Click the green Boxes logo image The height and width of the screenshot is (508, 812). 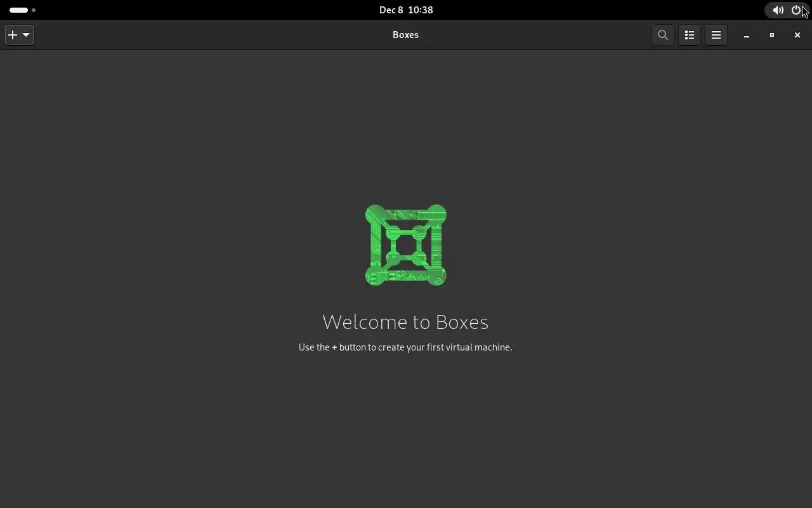pos(406,245)
